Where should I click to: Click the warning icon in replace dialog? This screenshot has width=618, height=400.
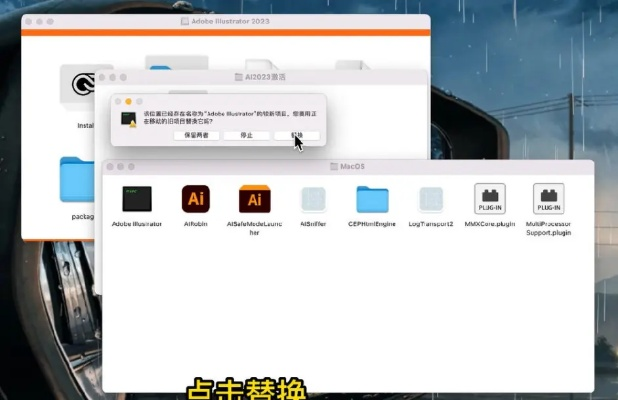(x=128, y=119)
